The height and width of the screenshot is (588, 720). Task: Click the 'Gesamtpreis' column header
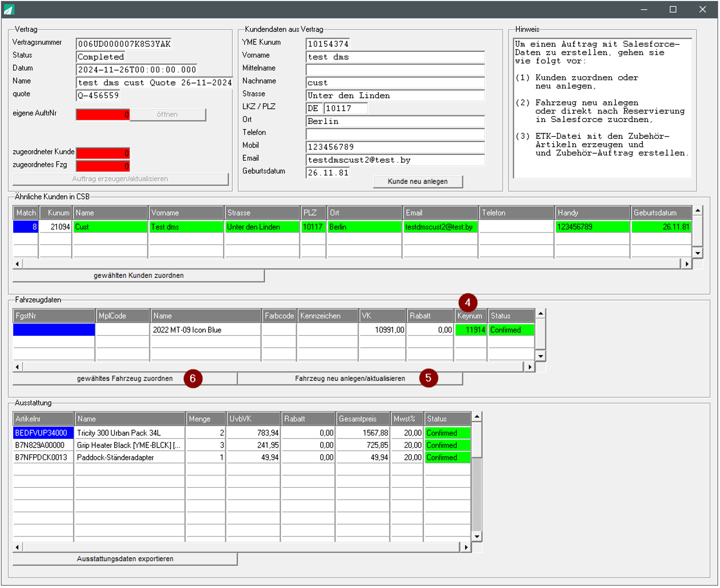(363, 419)
